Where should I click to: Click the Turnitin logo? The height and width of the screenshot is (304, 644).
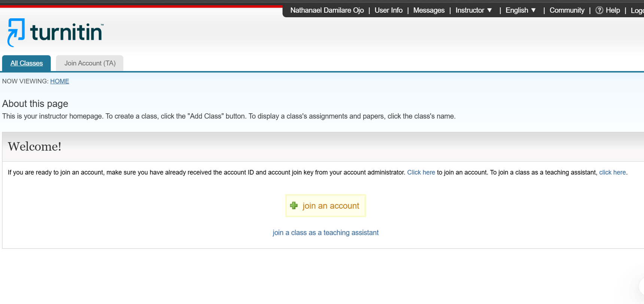(x=55, y=33)
